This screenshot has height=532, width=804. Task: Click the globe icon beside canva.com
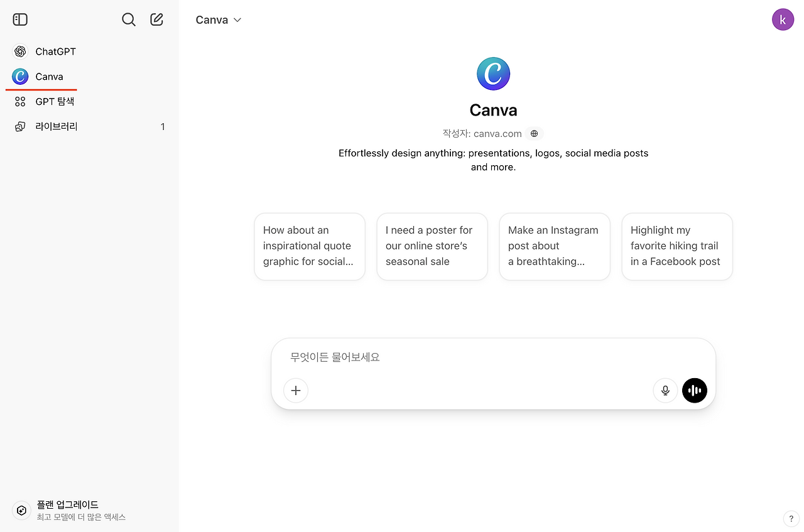[534, 134]
